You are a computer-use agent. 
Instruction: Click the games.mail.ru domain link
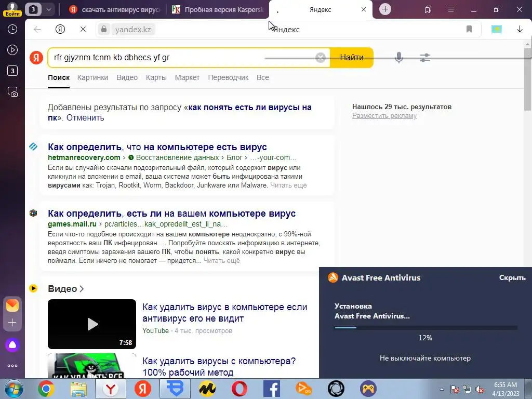pyautogui.click(x=72, y=224)
